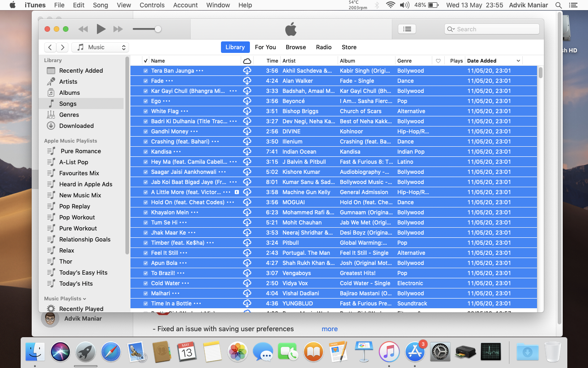Open more options dots for 'Apun Bola'

(x=183, y=263)
